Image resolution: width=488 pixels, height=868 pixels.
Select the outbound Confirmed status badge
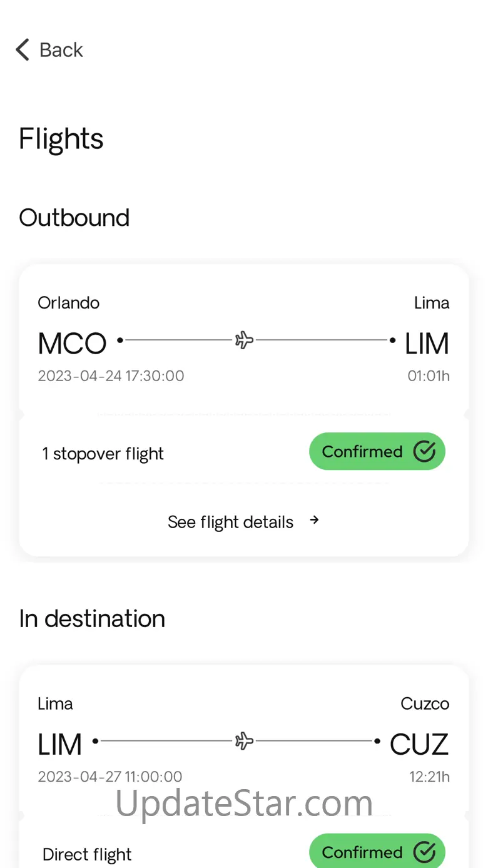pos(377,451)
